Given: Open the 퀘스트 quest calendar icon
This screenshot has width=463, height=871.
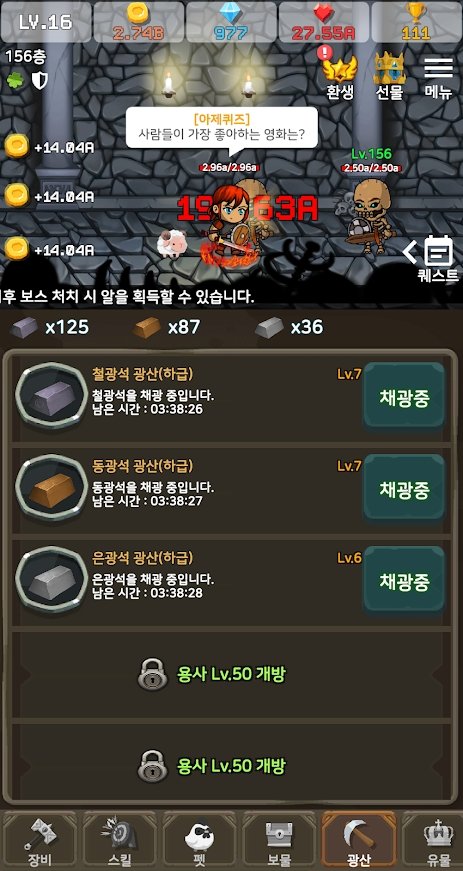Looking at the screenshot, I should click(439, 257).
